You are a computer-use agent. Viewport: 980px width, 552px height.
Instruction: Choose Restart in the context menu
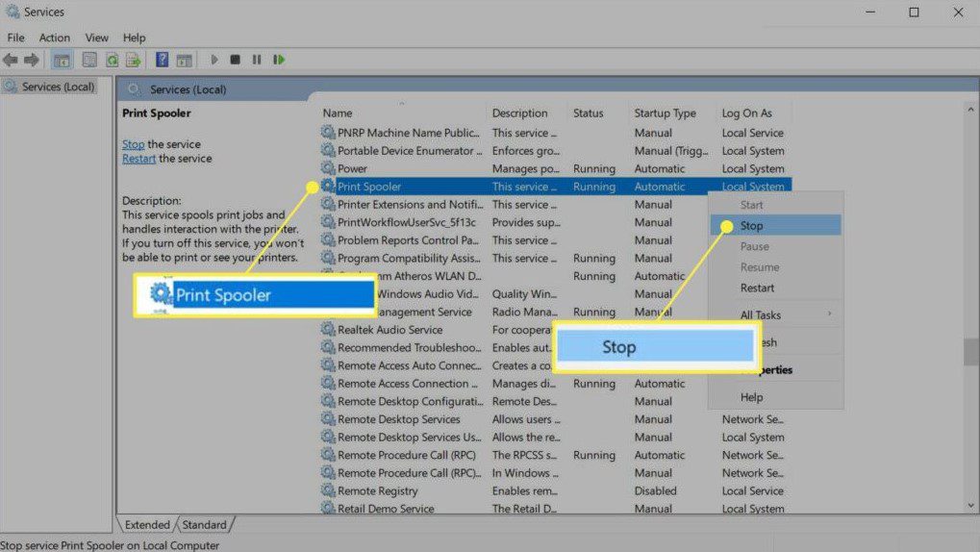[x=775, y=288]
